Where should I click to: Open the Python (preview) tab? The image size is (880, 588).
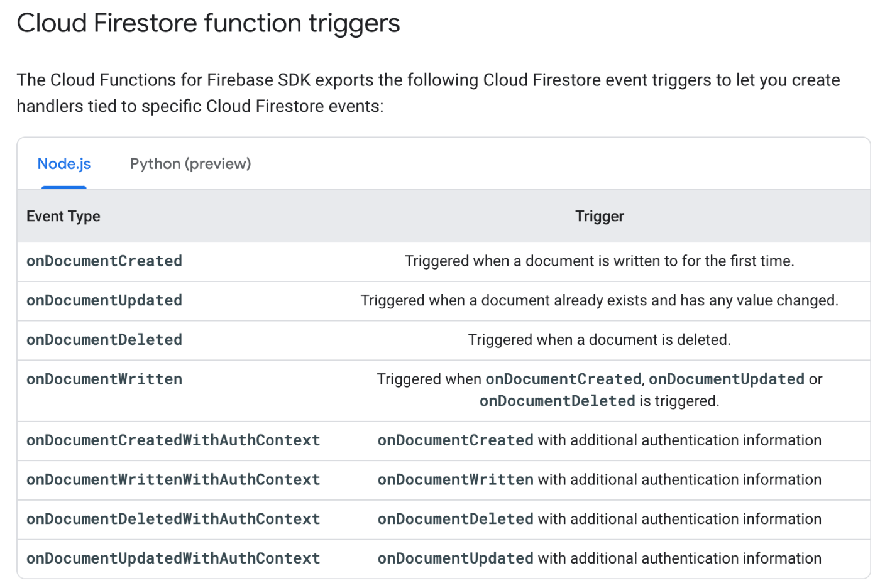coord(190,164)
